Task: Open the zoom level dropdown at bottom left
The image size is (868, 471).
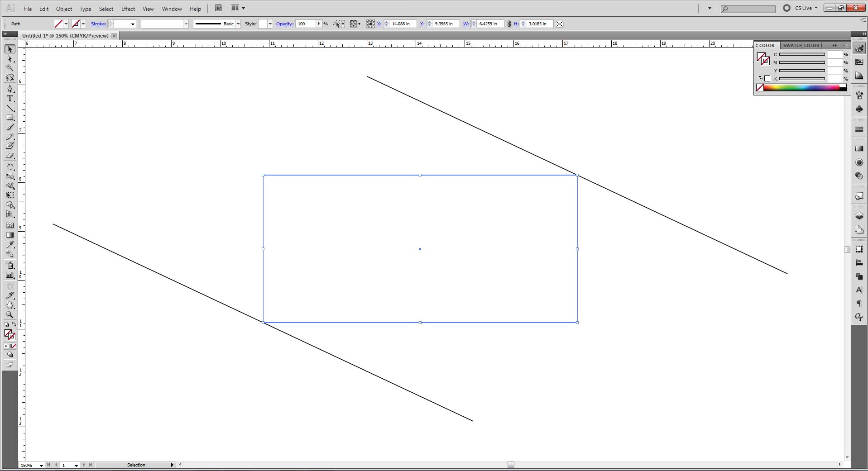Action: 40,465
